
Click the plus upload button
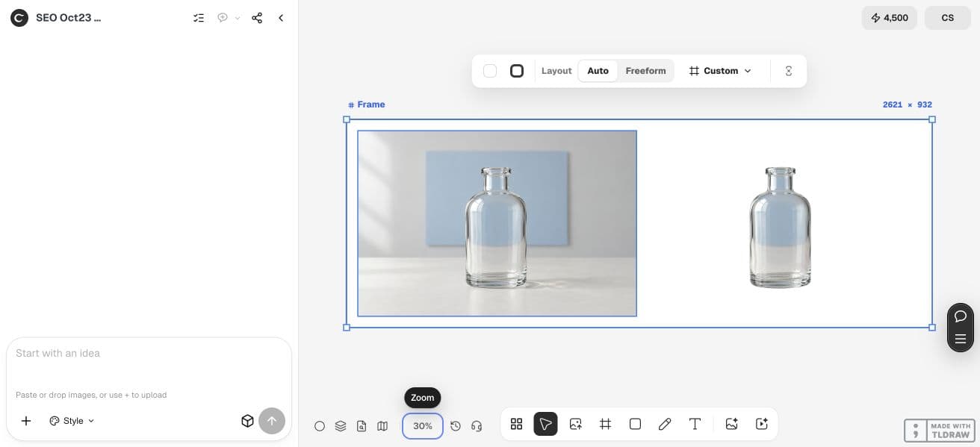point(26,421)
